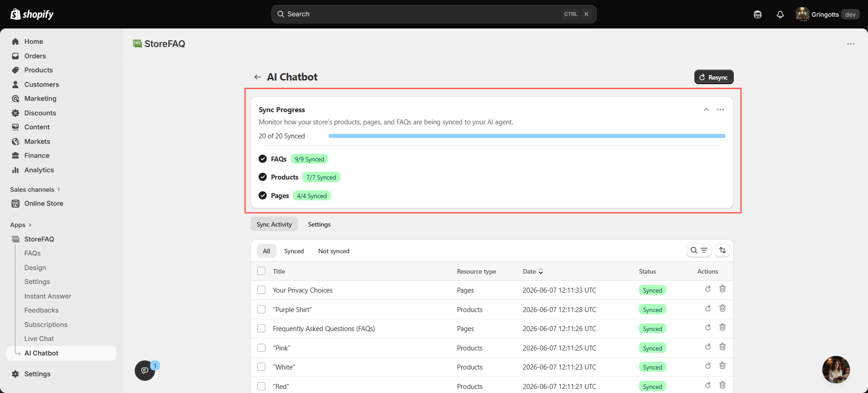Resync the "Purple Shirt" row

[x=708, y=308]
